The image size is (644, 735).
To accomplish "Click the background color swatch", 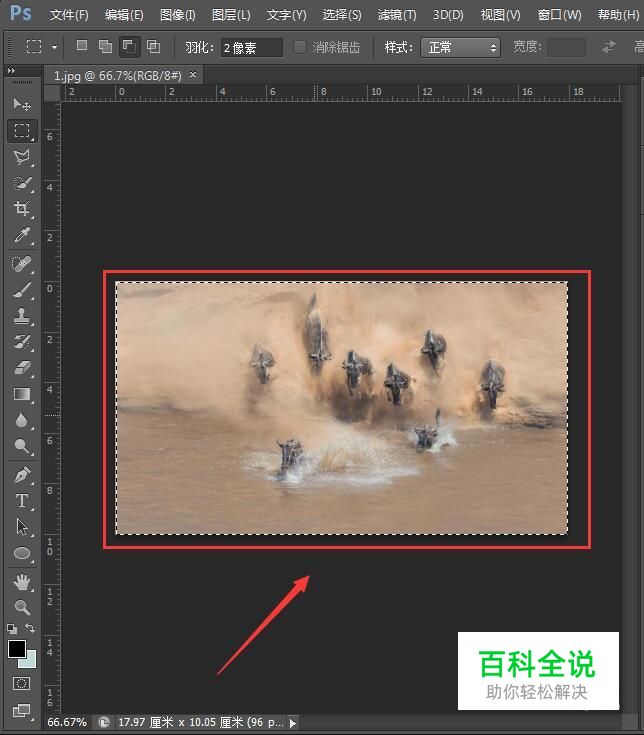I will click(x=30, y=661).
